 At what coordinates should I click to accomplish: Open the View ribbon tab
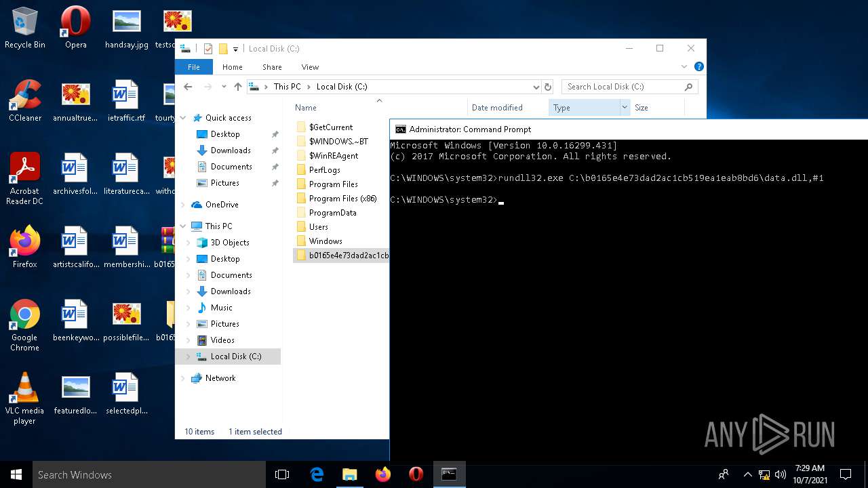coord(310,67)
